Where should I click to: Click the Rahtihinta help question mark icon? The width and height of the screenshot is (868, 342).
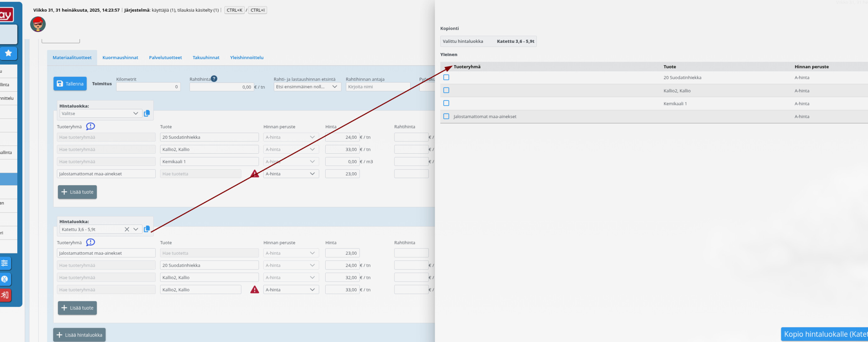click(x=214, y=79)
